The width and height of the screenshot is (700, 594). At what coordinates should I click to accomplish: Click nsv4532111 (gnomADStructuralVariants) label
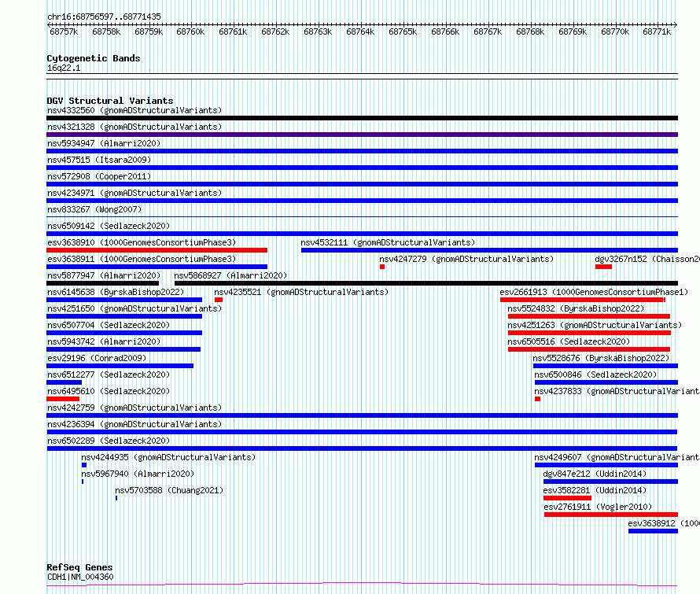[388, 242]
